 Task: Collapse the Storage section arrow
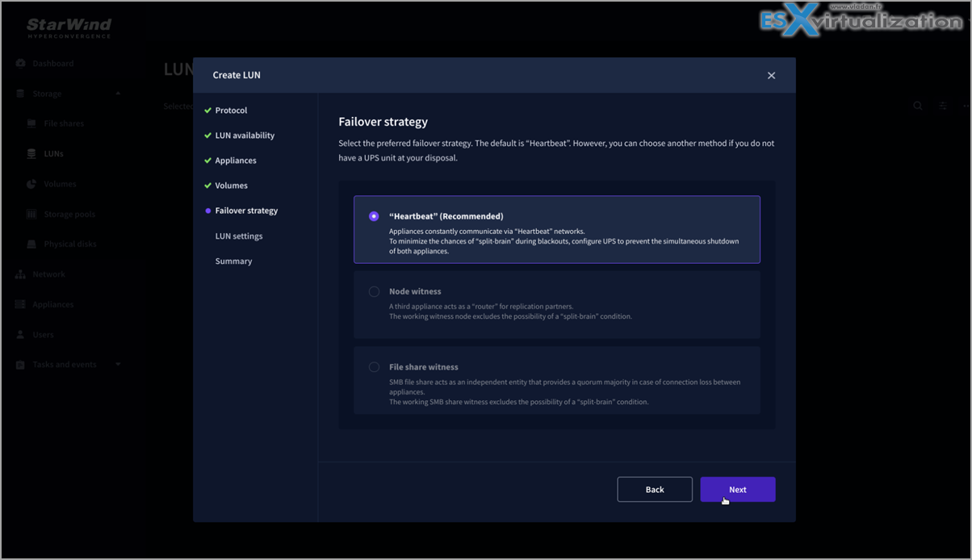(x=118, y=94)
